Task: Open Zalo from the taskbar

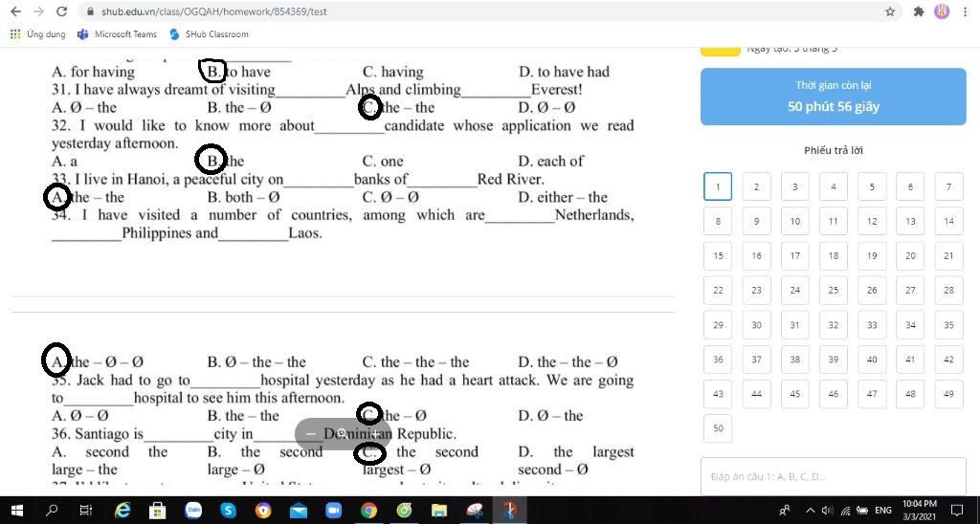Action: tap(193, 511)
